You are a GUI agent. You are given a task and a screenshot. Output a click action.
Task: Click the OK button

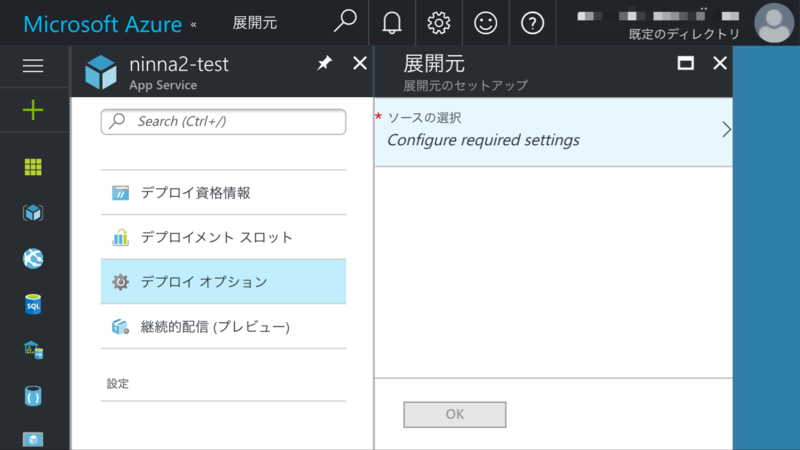[455, 414]
